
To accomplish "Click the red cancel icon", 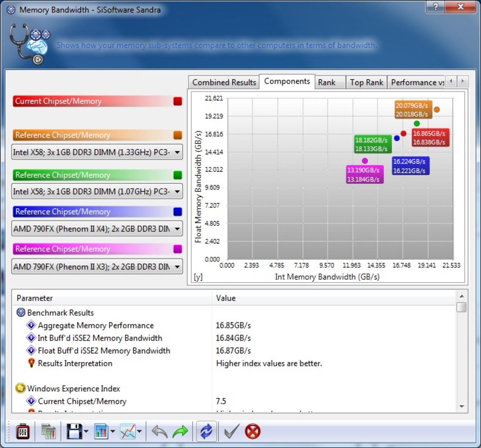I will (x=252, y=432).
